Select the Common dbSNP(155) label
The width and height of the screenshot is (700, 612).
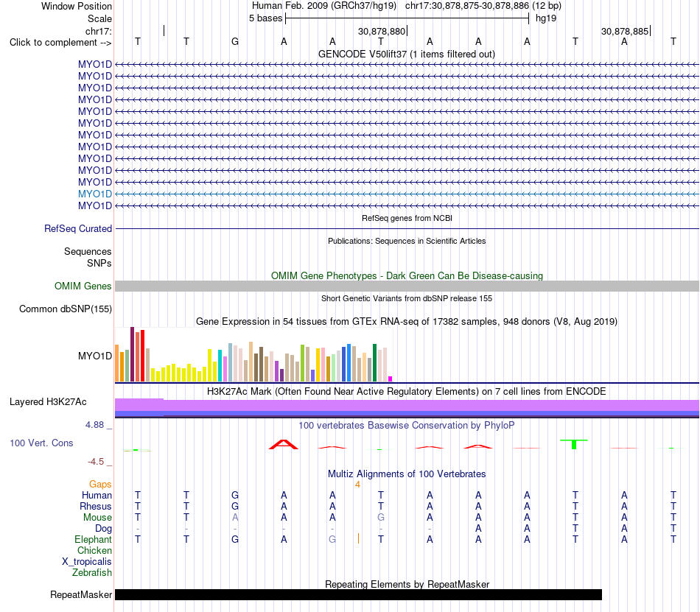(x=66, y=309)
